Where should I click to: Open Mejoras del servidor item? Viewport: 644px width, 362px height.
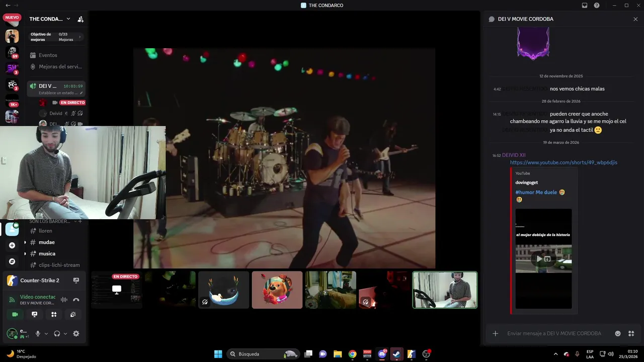[x=56, y=66]
